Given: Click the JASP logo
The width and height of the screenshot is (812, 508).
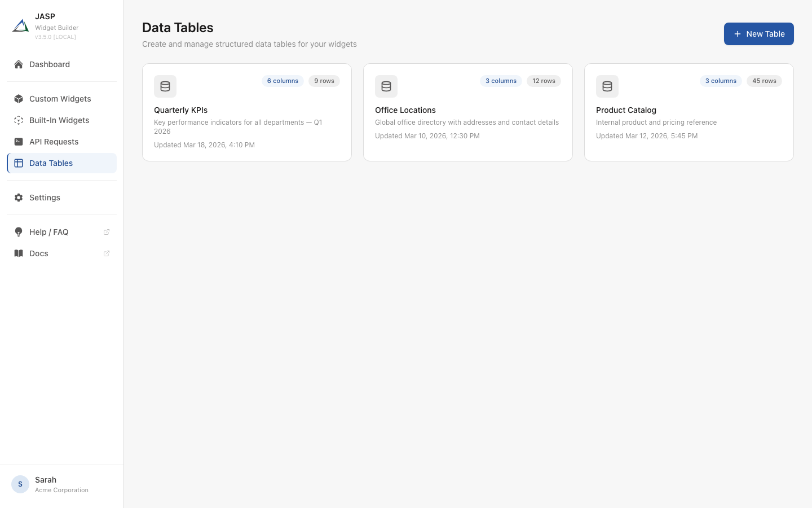Looking at the screenshot, I should [x=20, y=25].
